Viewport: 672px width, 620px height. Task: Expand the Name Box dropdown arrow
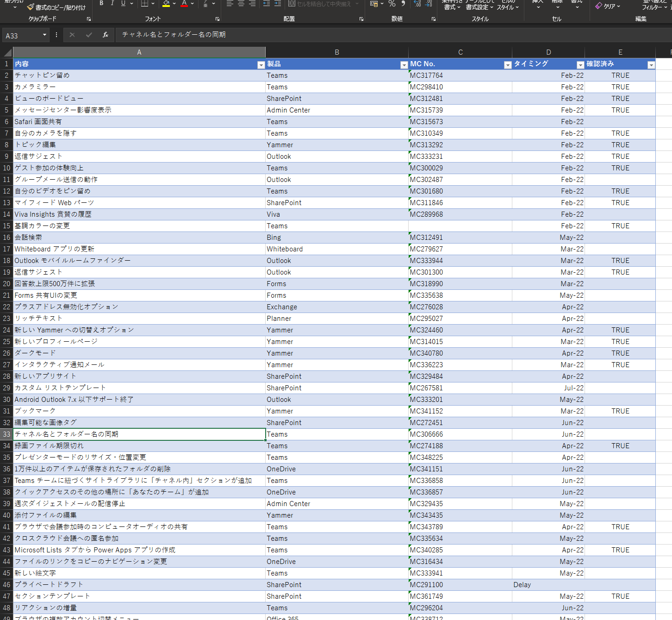point(44,35)
